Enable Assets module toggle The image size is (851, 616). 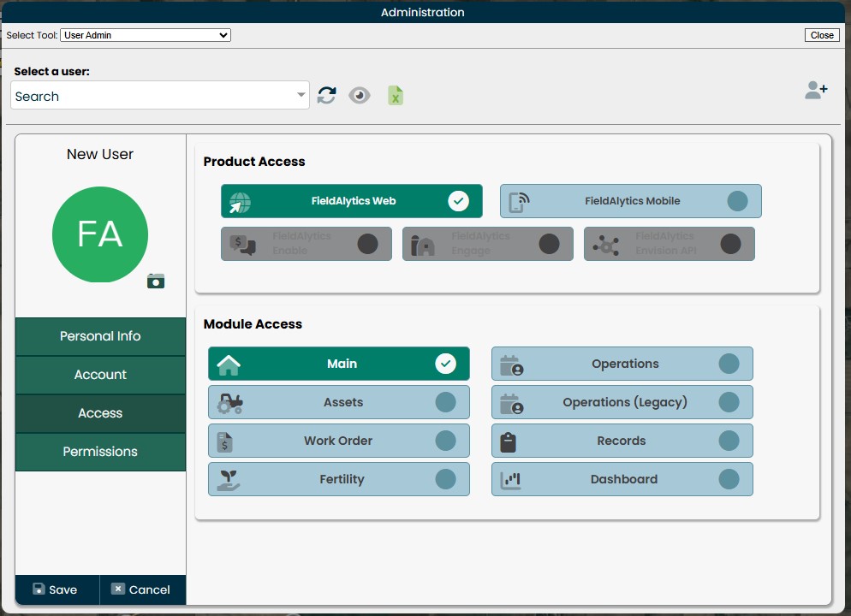[445, 402]
